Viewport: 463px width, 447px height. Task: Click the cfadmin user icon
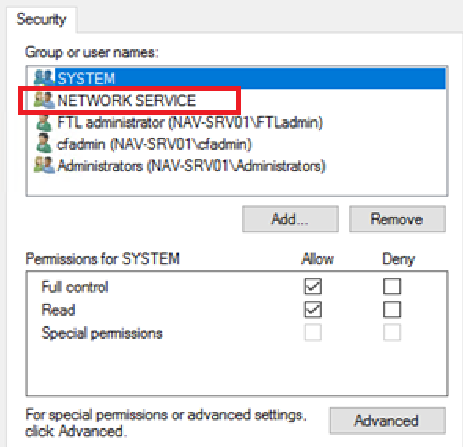[x=44, y=144]
